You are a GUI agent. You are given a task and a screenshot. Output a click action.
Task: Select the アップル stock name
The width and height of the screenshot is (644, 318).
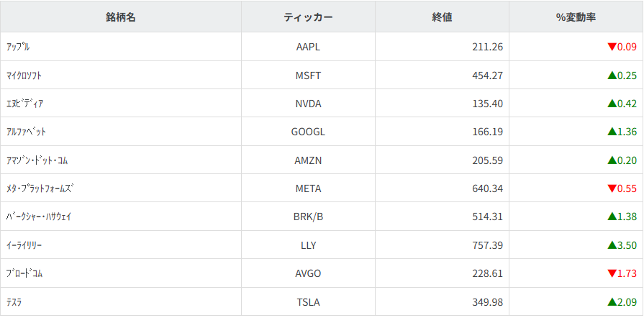pos(18,47)
